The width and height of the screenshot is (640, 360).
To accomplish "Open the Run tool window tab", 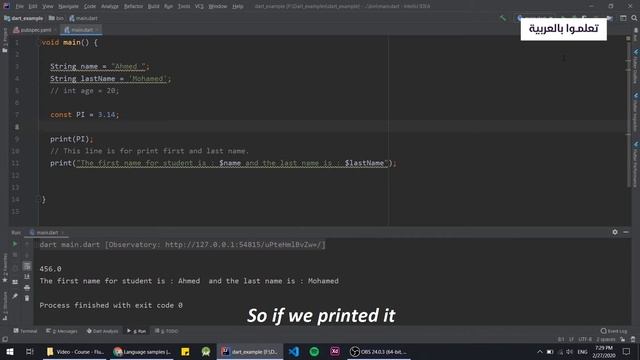I will point(137,331).
